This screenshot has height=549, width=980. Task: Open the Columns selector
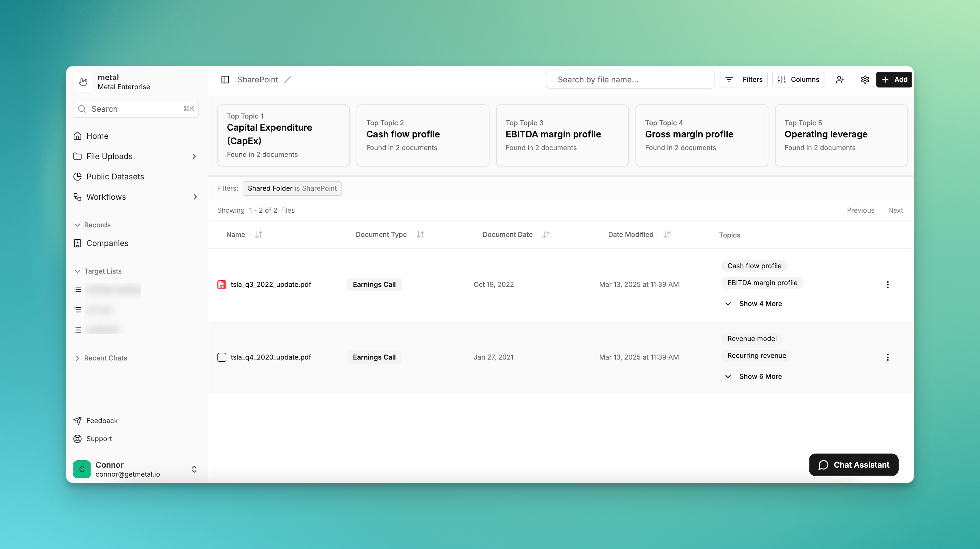point(798,79)
